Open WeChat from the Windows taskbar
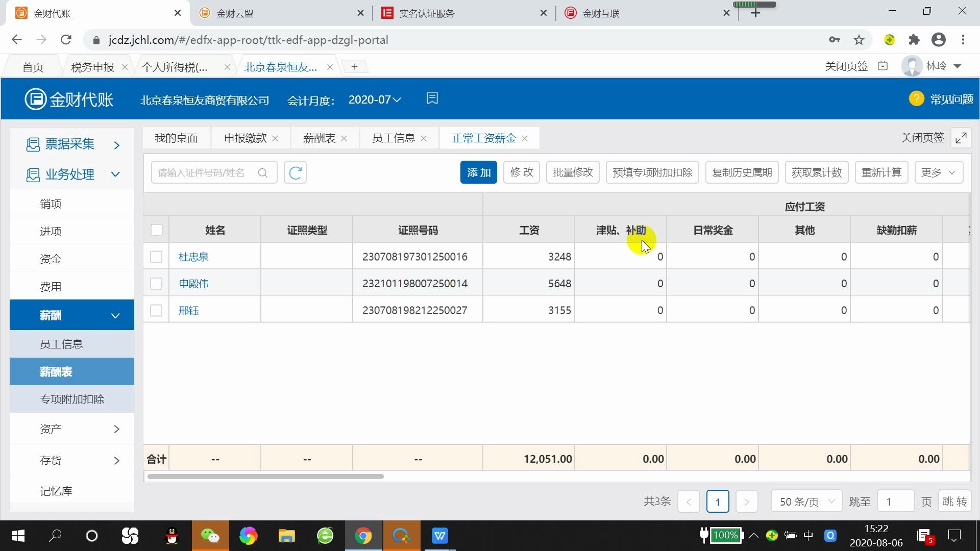Screen dimensions: 980x551 [210, 536]
